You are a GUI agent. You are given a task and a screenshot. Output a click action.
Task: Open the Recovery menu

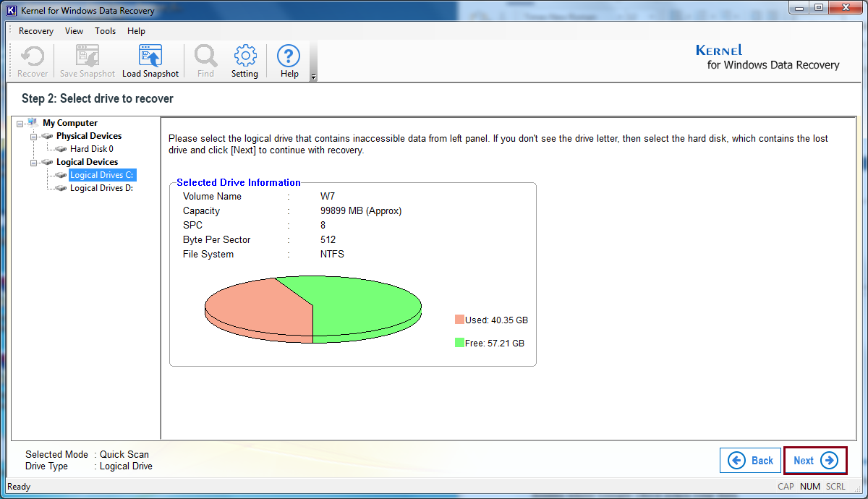pos(36,31)
